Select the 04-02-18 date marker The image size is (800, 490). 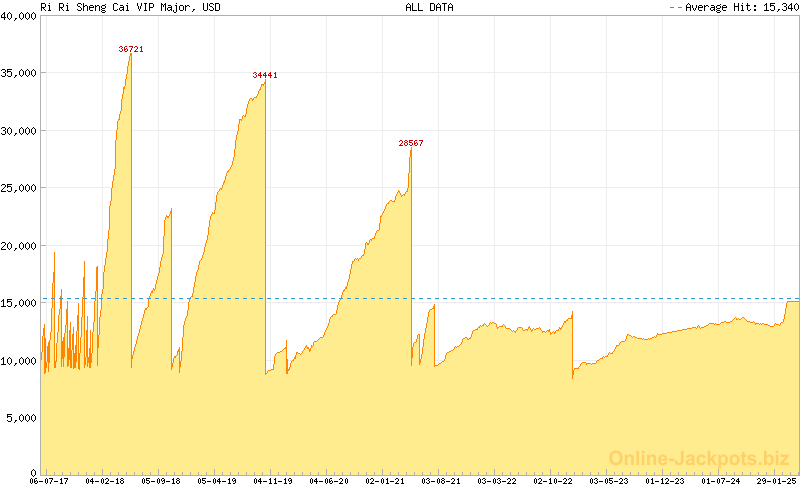105,481
